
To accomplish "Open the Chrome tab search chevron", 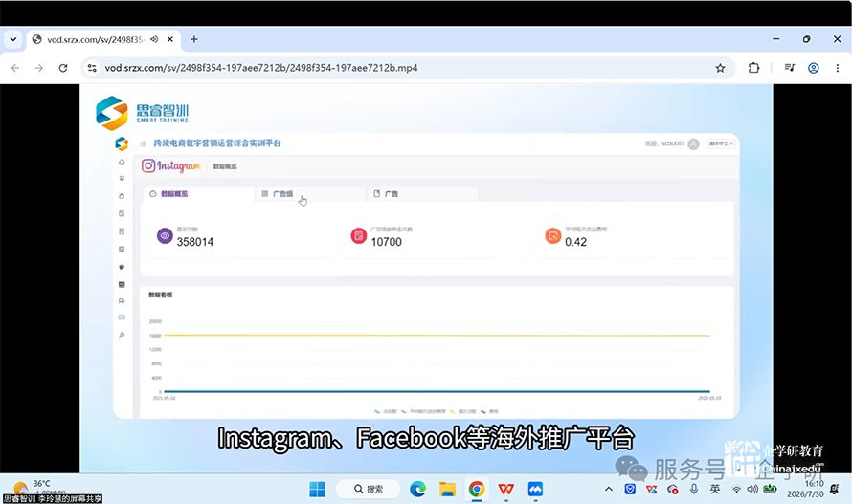I will (13, 39).
